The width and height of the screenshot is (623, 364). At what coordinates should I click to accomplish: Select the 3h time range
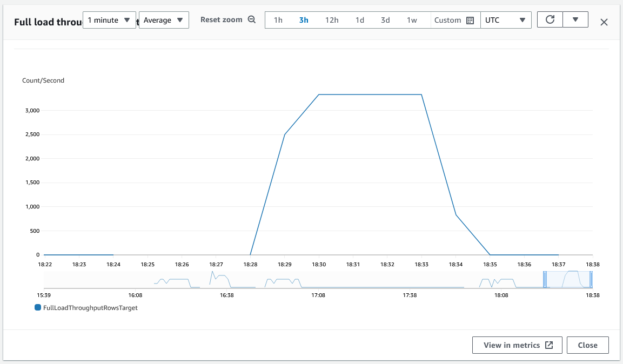point(304,20)
